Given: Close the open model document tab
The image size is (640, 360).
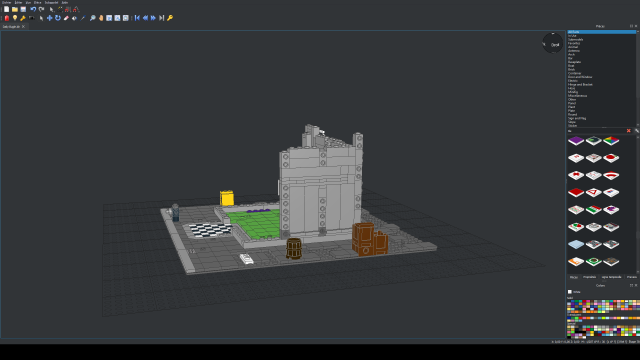Looking at the screenshot, I should tap(23, 27).
